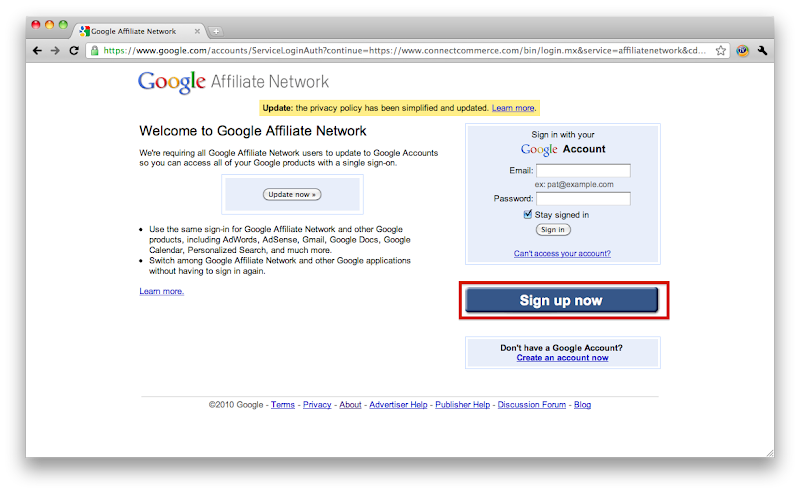Go forward using the browser forward arrow
This screenshot has width=800, height=493.
(55, 51)
